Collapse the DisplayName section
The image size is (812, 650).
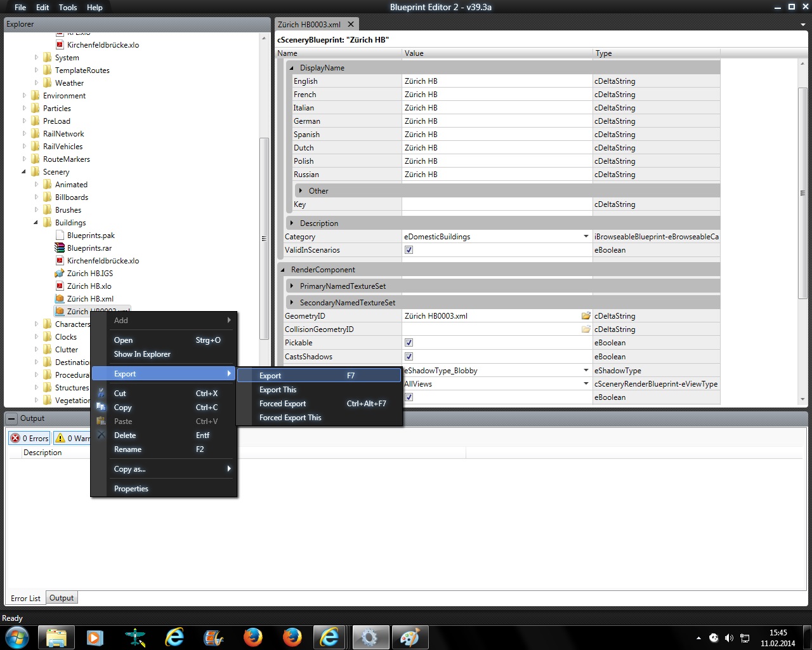(292, 68)
